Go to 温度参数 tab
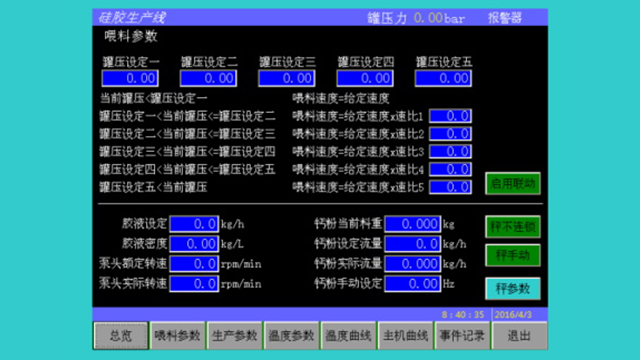 point(291,336)
